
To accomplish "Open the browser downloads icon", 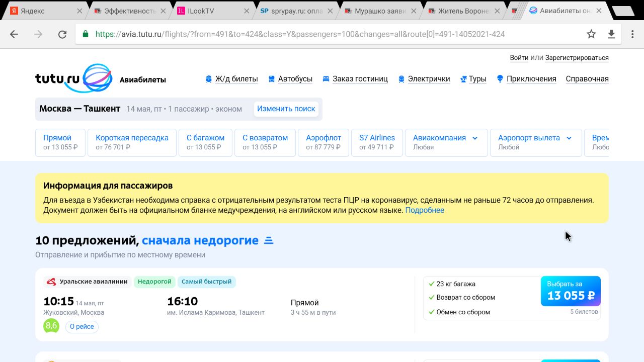I will pos(611,34).
